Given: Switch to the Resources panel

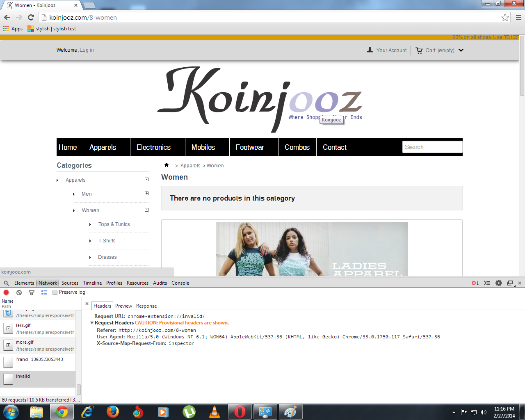Looking at the screenshot, I should pyautogui.click(x=137, y=283).
